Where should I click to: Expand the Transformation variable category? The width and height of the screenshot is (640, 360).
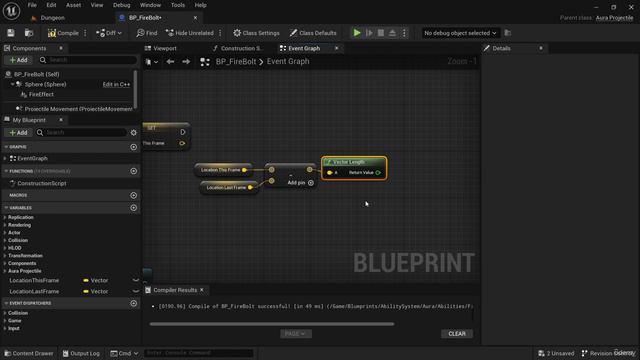tap(5, 256)
